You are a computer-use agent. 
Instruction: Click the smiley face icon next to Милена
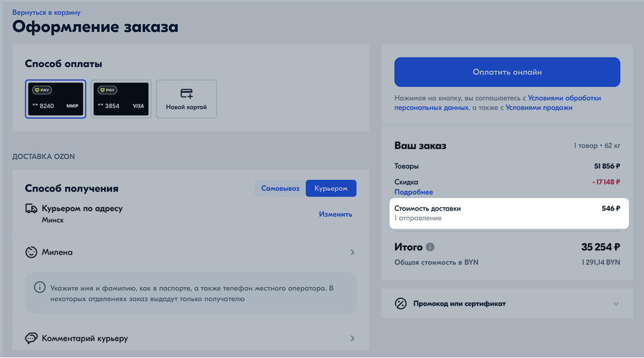click(x=31, y=252)
